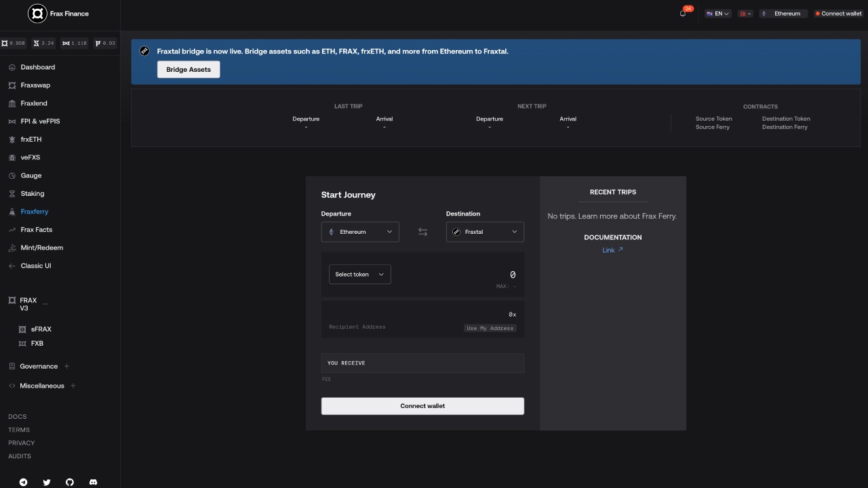Open the Departure chain dropdown

point(360,232)
